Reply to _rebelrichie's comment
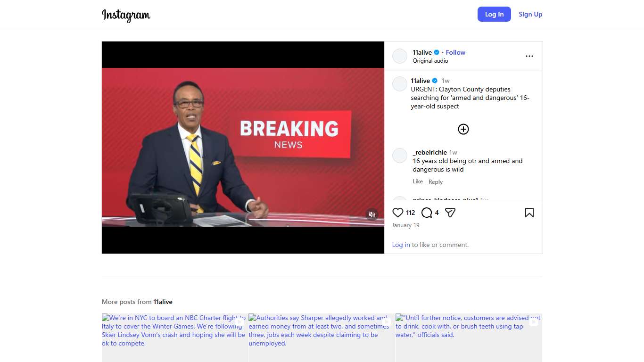 [x=435, y=182]
